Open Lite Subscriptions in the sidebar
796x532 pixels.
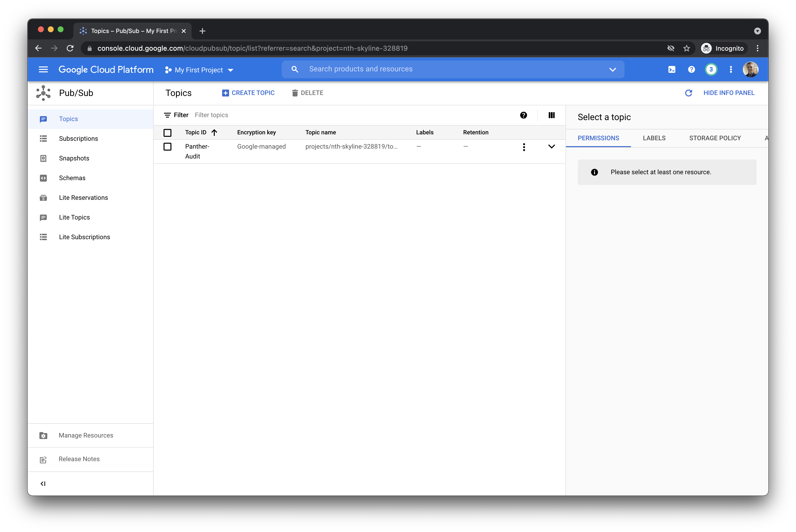(x=84, y=237)
